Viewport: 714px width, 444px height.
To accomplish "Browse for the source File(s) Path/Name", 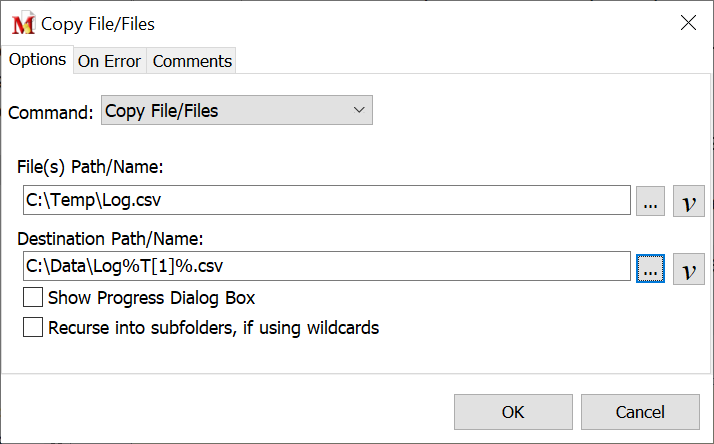I will coord(650,201).
